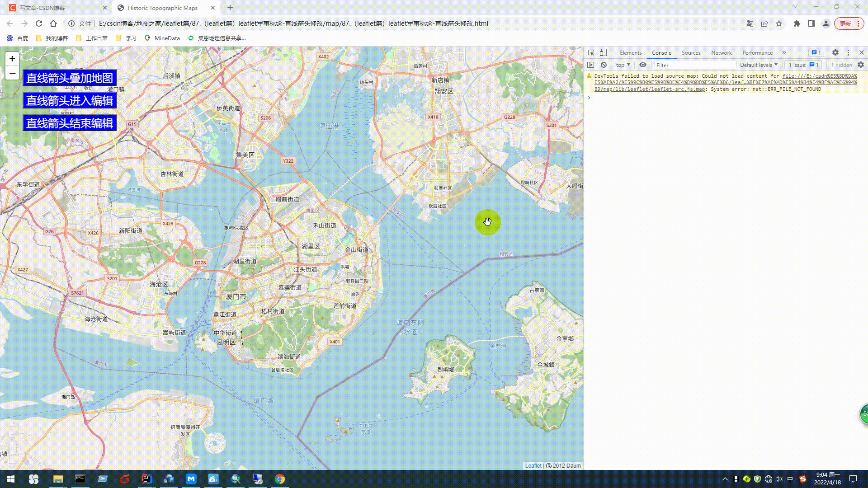Switch to the Elements tab
This screenshot has width=868, height=488.
630,53
